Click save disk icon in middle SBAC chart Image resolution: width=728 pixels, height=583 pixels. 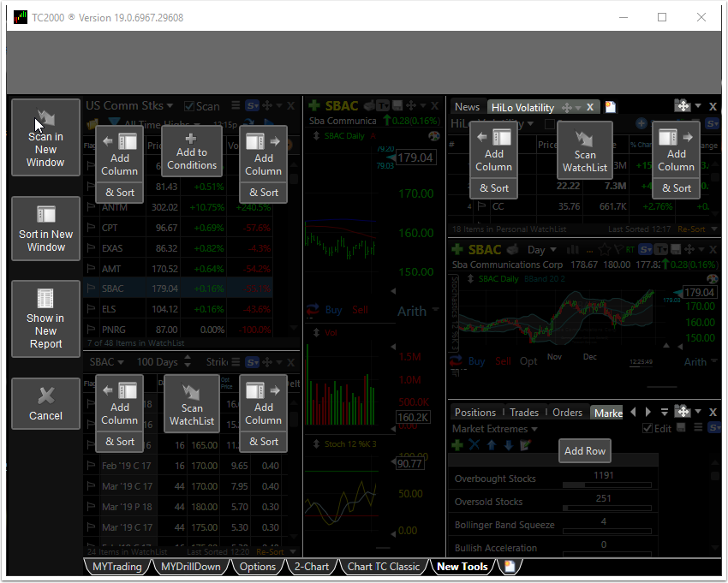(x=397, y=105)
